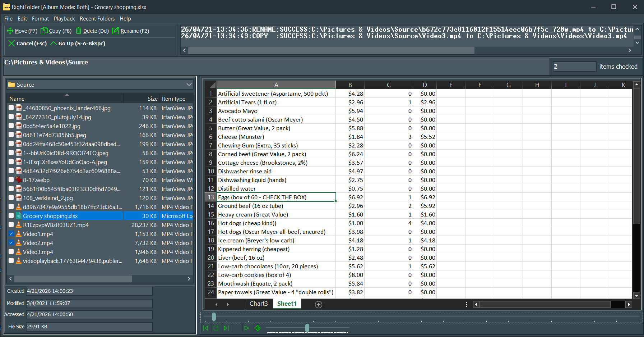The image size is (644, 337).
Task: Select the Move files tool
Action: pyautogui.click(x=10, y=31)
